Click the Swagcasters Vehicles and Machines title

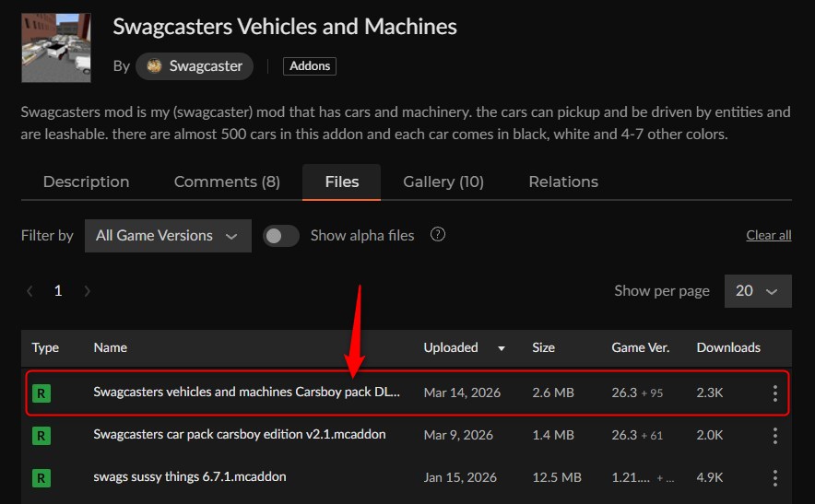(285, 27)
